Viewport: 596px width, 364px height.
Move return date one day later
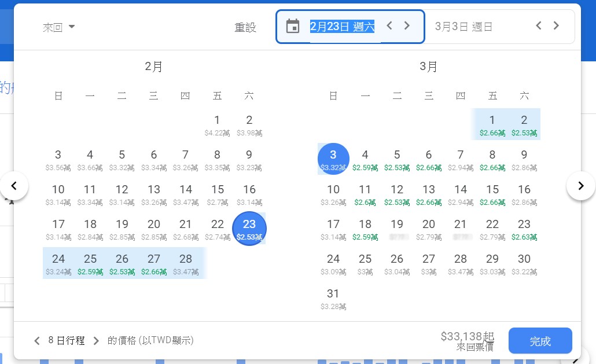pyautogui.click(x=556, y=25)
